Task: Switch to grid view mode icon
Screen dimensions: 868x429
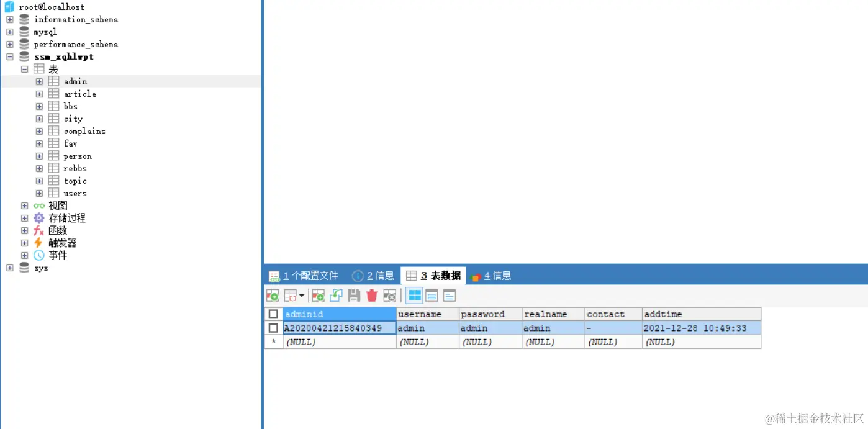Action: click(414, 296)
